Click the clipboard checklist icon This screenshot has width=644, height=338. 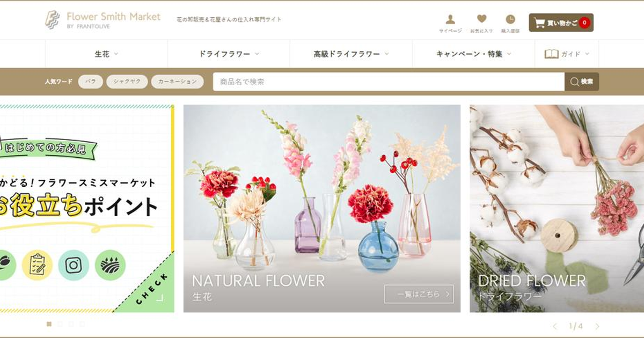[37, 265]
